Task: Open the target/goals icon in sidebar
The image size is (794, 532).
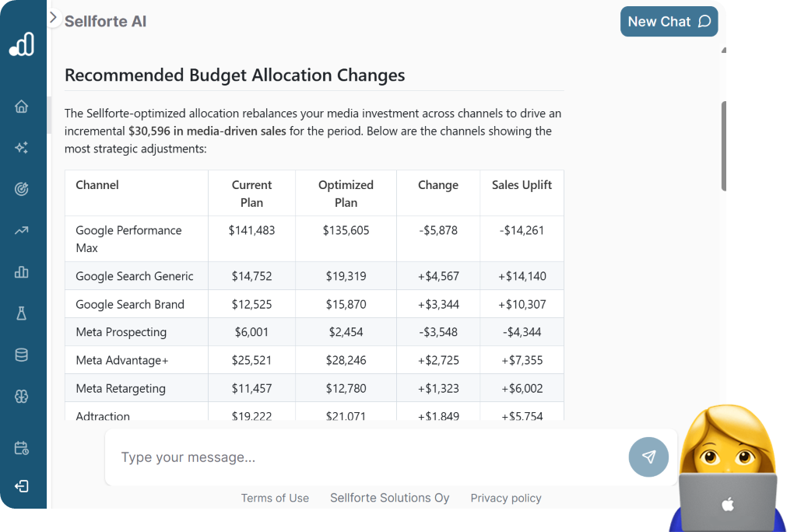Action: (x=22, y=188)
